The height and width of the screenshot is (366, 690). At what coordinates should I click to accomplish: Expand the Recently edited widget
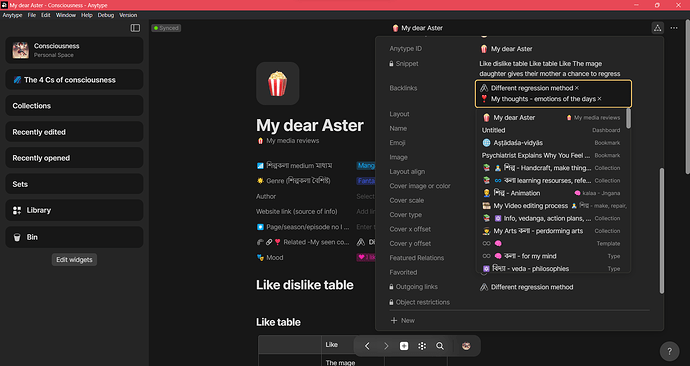[74, 132]
